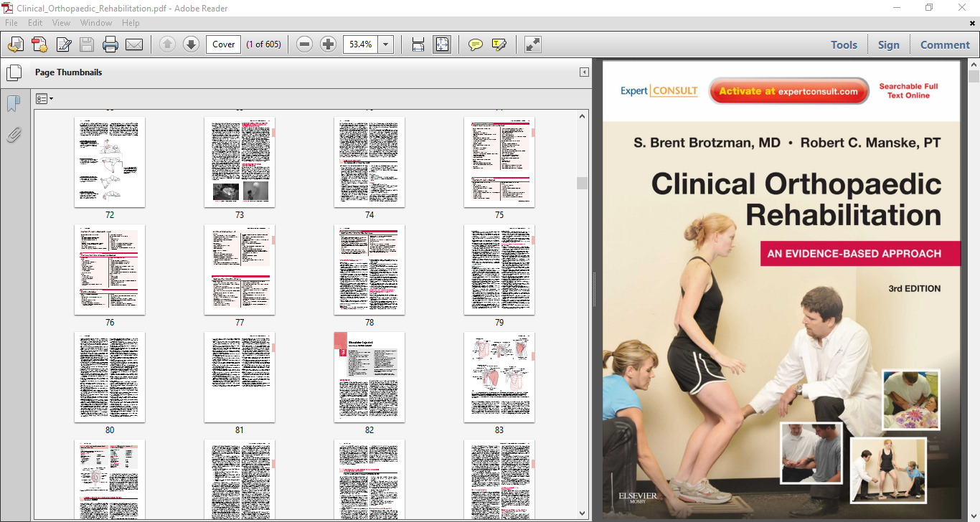
Task: Select page 82 thumbnail
Action: [369, 377]
